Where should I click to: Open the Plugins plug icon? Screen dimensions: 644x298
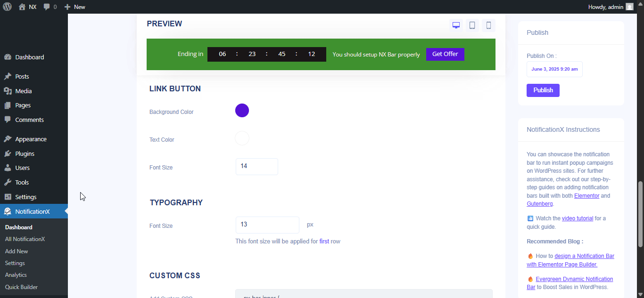(8, 153)
